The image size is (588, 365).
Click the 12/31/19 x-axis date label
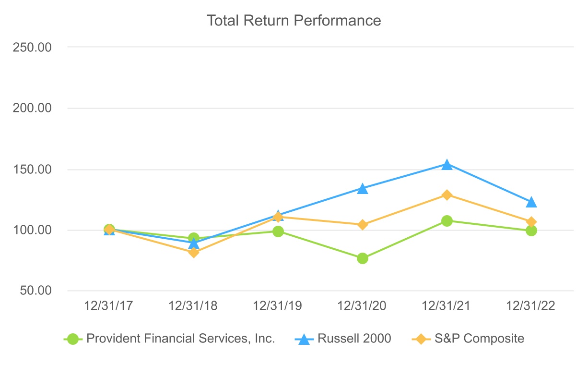point(278,306)
